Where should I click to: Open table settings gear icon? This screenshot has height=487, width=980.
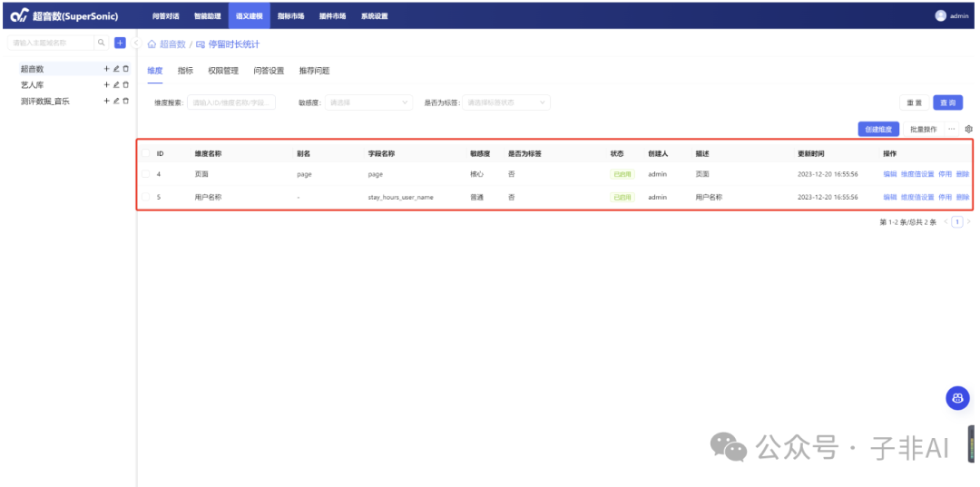968,129
